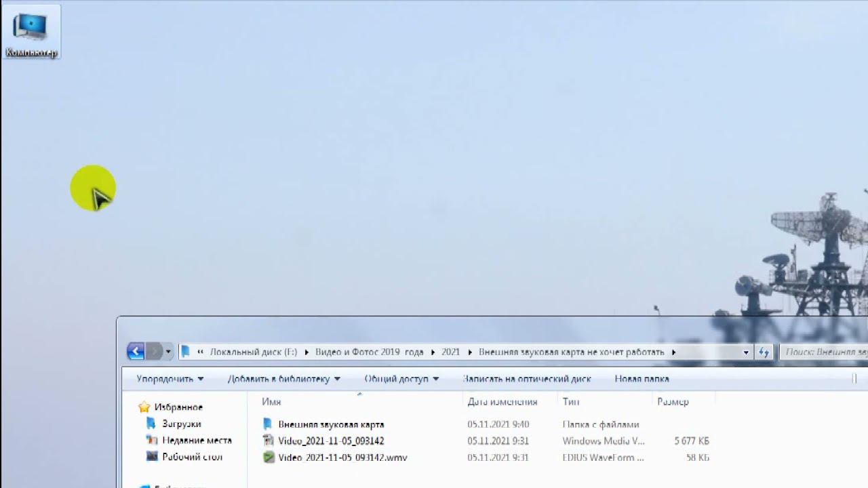Click the Explorer forward arrow button
The image size is (868, 488).
pos(154,351)
